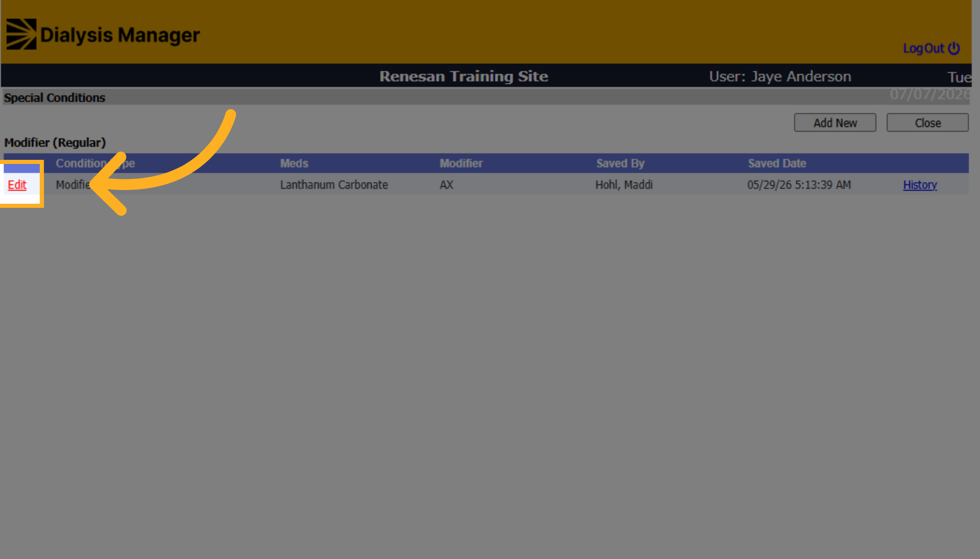Viewport: 980px width, 559px height.
Task: Click the Hohl, Maddi saved-by cell
Action: (624, 185)
